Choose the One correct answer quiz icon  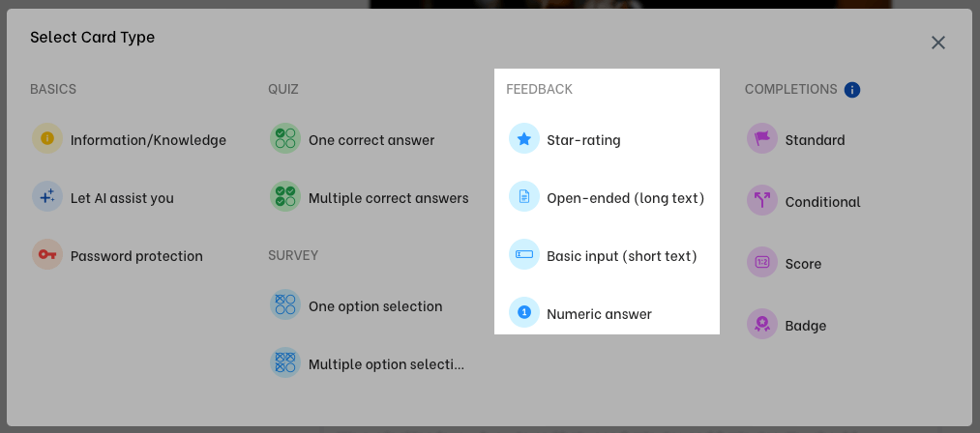tap(285, 139)
